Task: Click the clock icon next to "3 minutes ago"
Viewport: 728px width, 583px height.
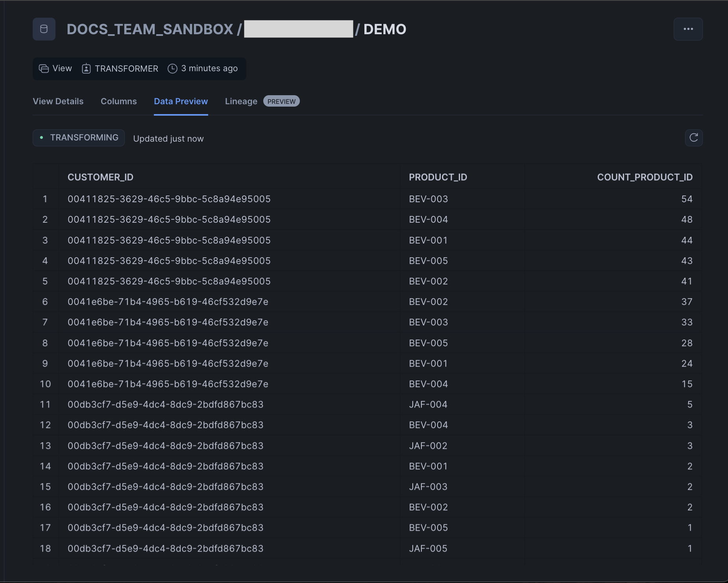Action: [172, 68]
